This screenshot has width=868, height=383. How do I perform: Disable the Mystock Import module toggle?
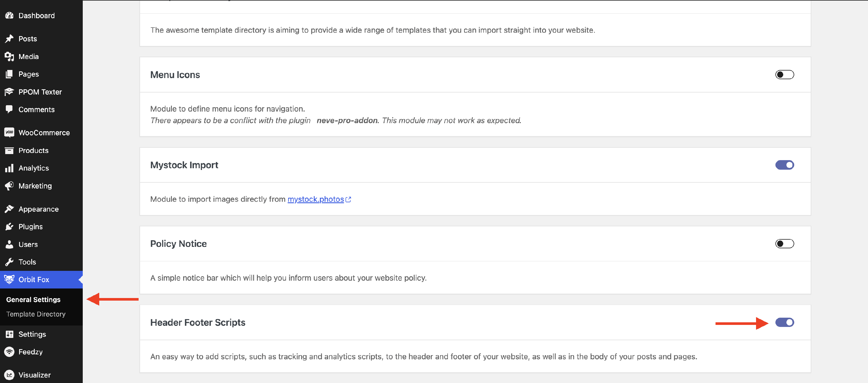[x=784, y=165]
